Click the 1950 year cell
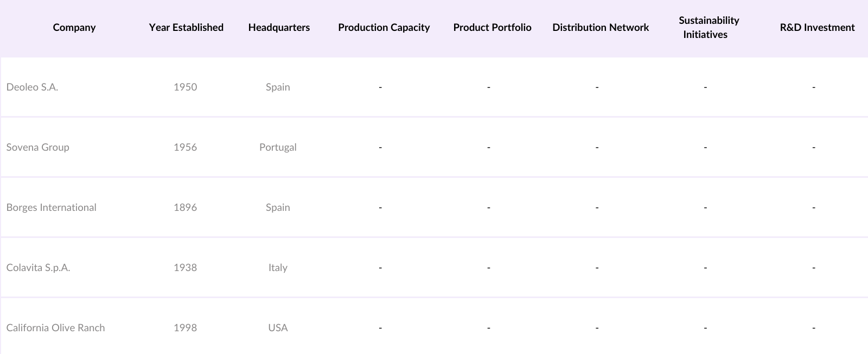Viewport: 868px width, 354px height. tap(185, 87)
